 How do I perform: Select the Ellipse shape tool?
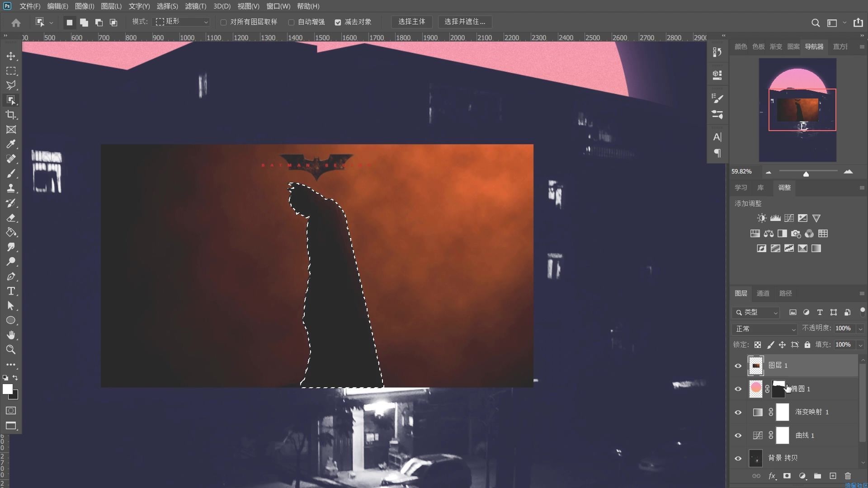point(11,320)
